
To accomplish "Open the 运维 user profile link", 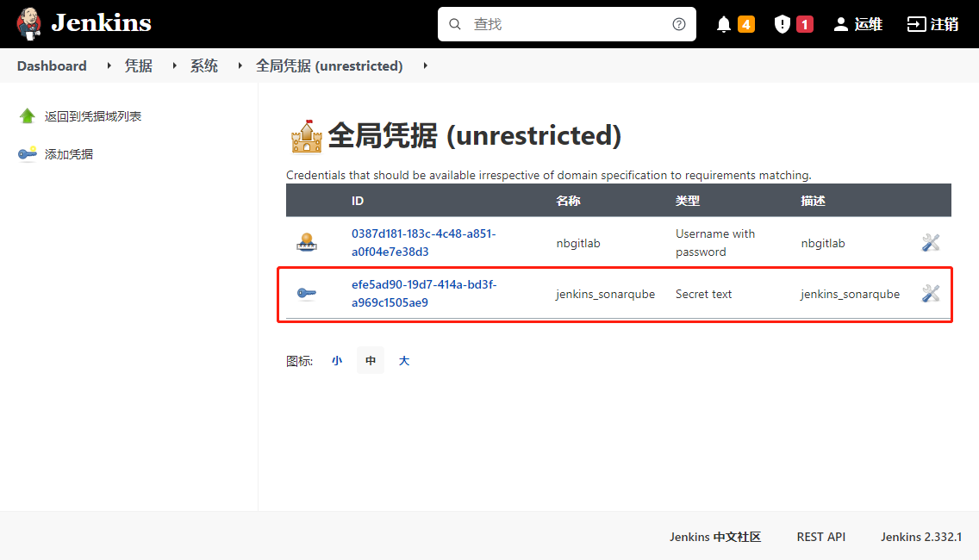I will click(x=858, y=24).
